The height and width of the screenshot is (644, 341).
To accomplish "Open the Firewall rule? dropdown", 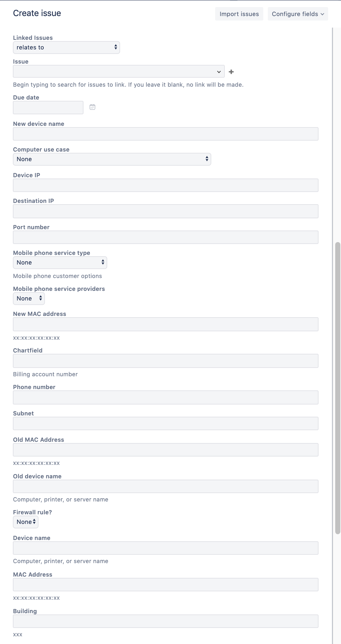I will pyautogui.click(x=26, y=522).
